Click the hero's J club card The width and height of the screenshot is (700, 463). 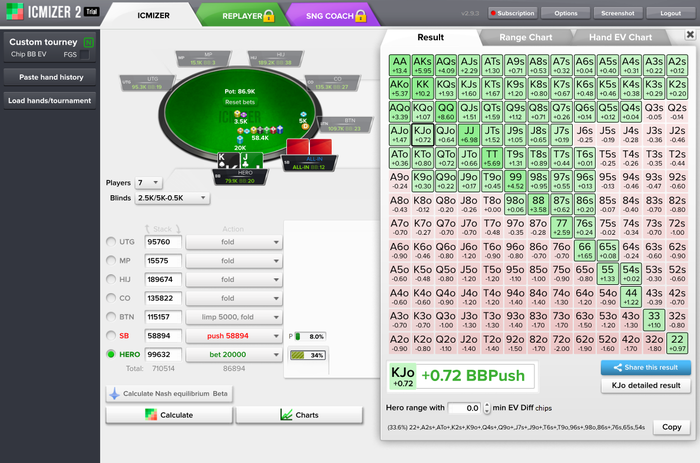[x=251, y=161]
